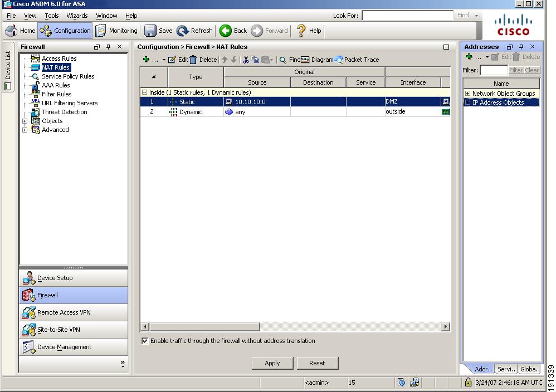Screen dimensions: 556x392
Task: Pin the Addresses panel
Action: click(521, 47)
